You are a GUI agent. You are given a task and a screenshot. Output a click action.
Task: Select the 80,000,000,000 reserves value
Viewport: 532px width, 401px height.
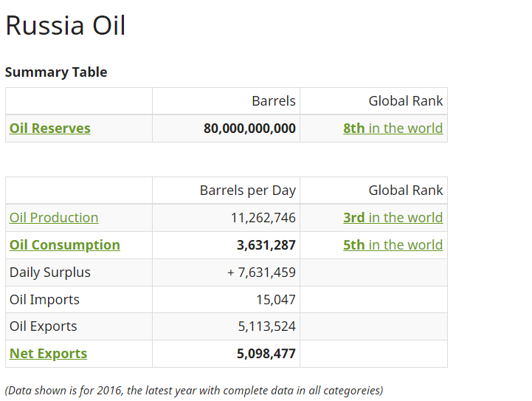tap(249, 128)
